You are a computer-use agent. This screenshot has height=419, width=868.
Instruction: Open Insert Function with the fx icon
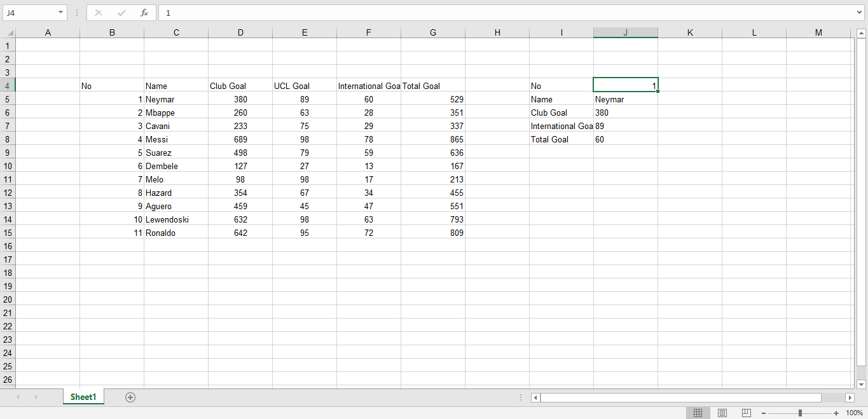click(x=144, y=12)
